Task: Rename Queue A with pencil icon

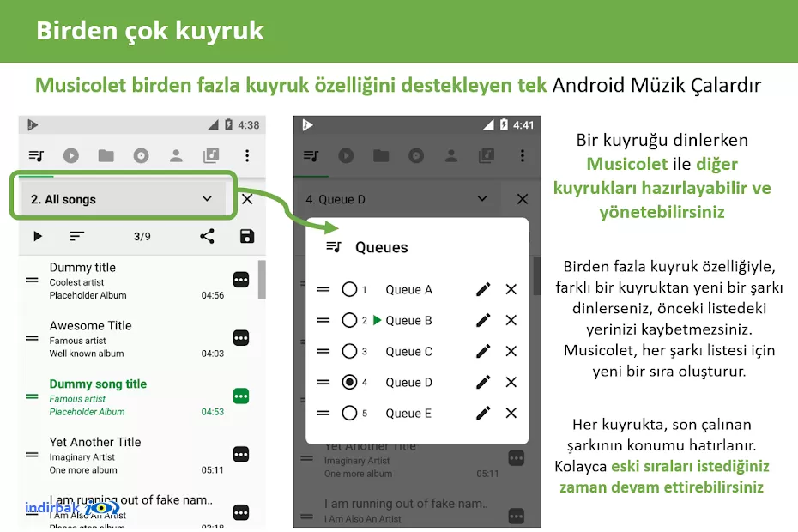Action: pyautogui.click(x=483, y=289)
